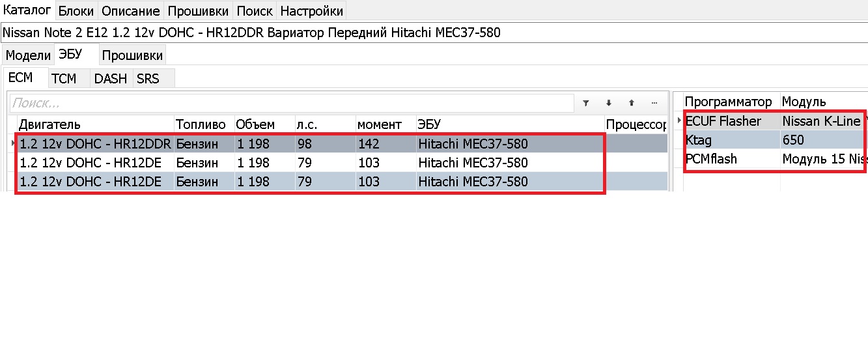
Task: Click the up arrow search icon
Action: [x=631, y=103]
